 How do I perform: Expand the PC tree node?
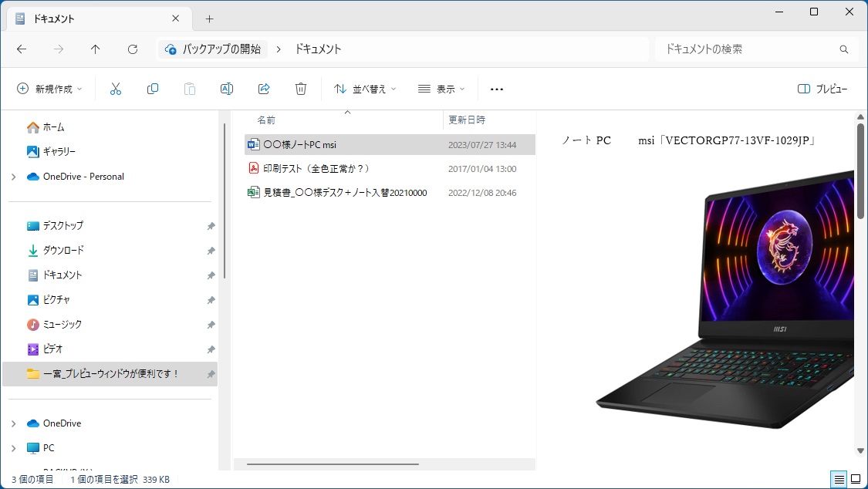tap(13, 448)
